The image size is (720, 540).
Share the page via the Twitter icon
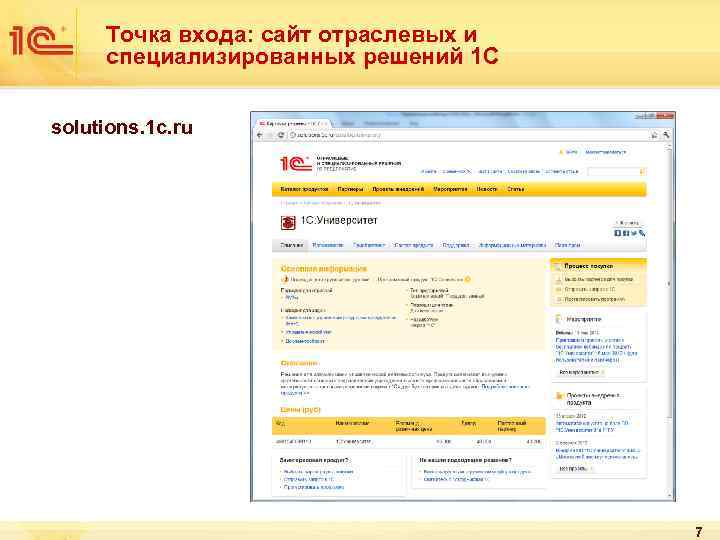pyautogui.click(x=634, y=233)
